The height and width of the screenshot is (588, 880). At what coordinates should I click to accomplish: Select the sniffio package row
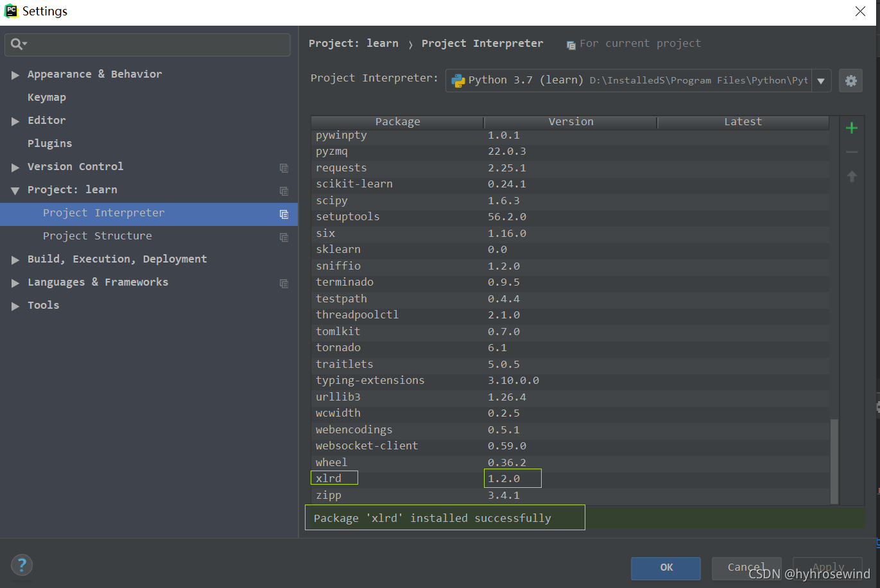tap(570, 266)
